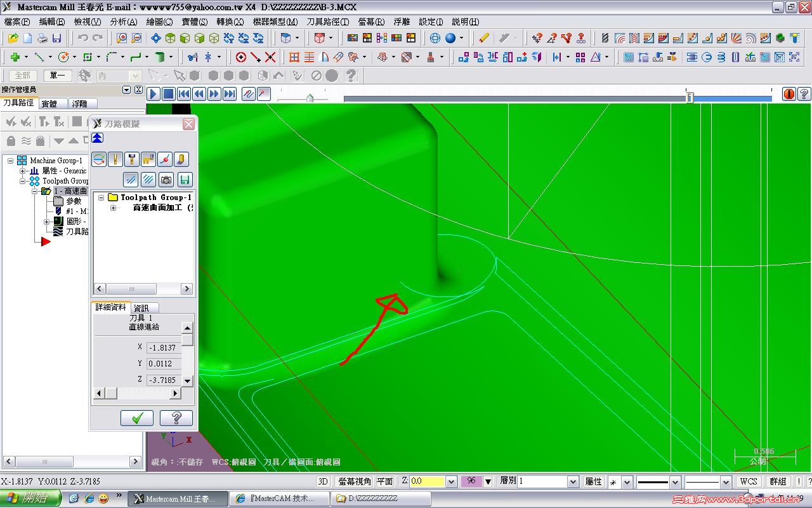The image size is (812, 508).
Task: Toggle the last icon in the backplot dialog's top row
Action: (181, 159)
